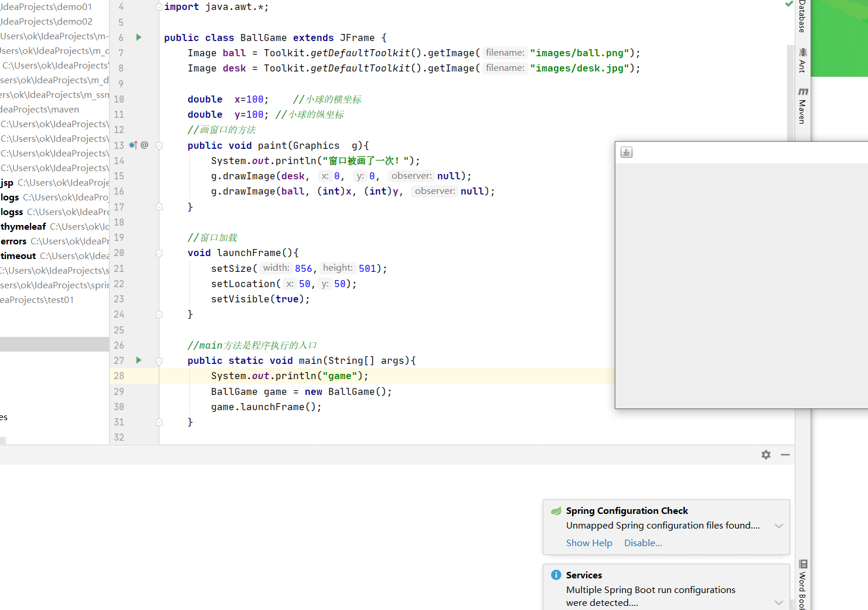Click main method end fold marker on line 31

[x=159, y=422]
